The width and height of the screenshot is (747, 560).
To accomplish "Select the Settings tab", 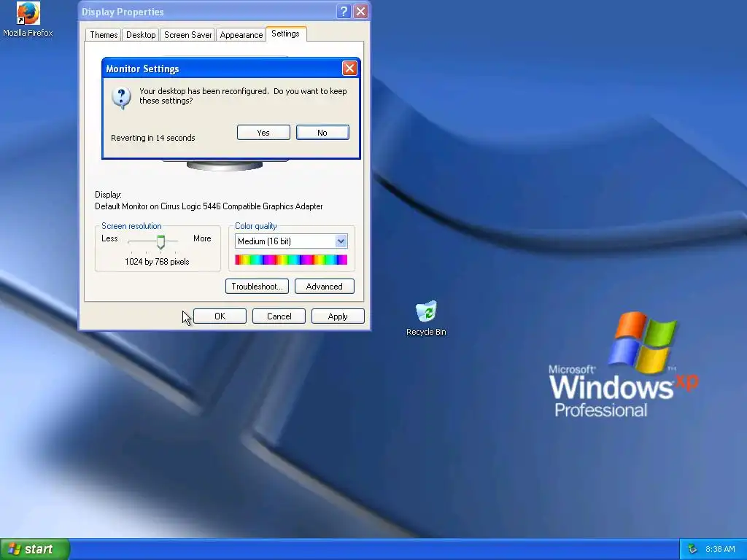I will coord(285,34).
